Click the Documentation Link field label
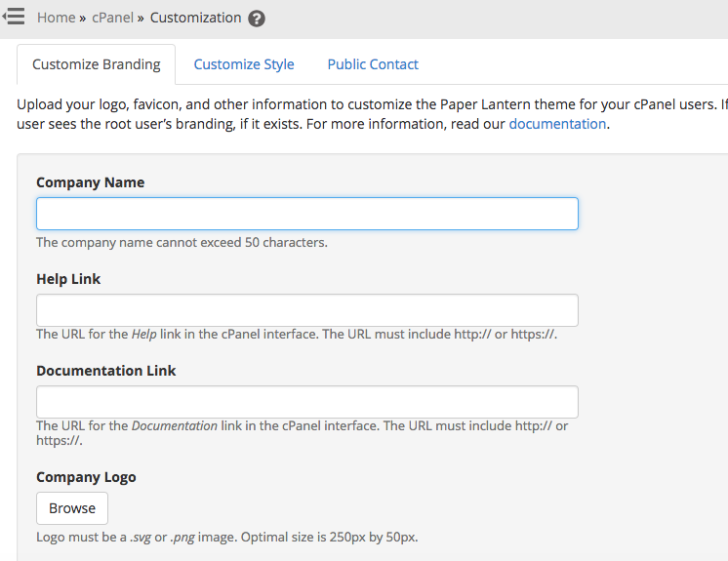This screenshot has height=561, width=728. point(106,371)
